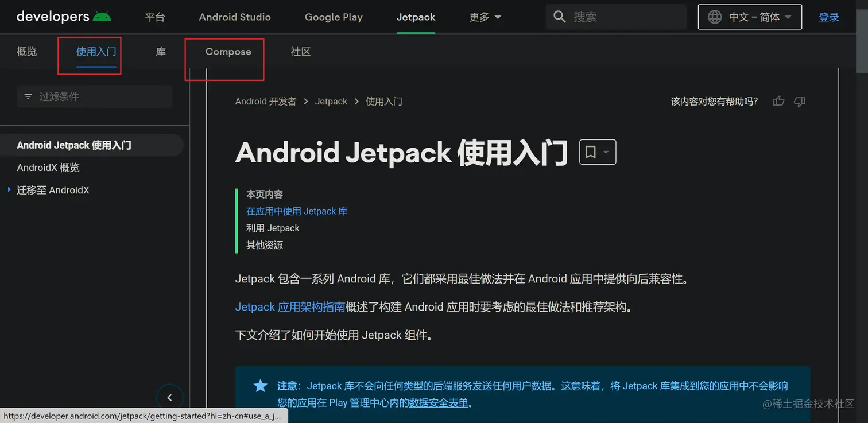Click the 该内容对您有帮助吗？ text

714,102
